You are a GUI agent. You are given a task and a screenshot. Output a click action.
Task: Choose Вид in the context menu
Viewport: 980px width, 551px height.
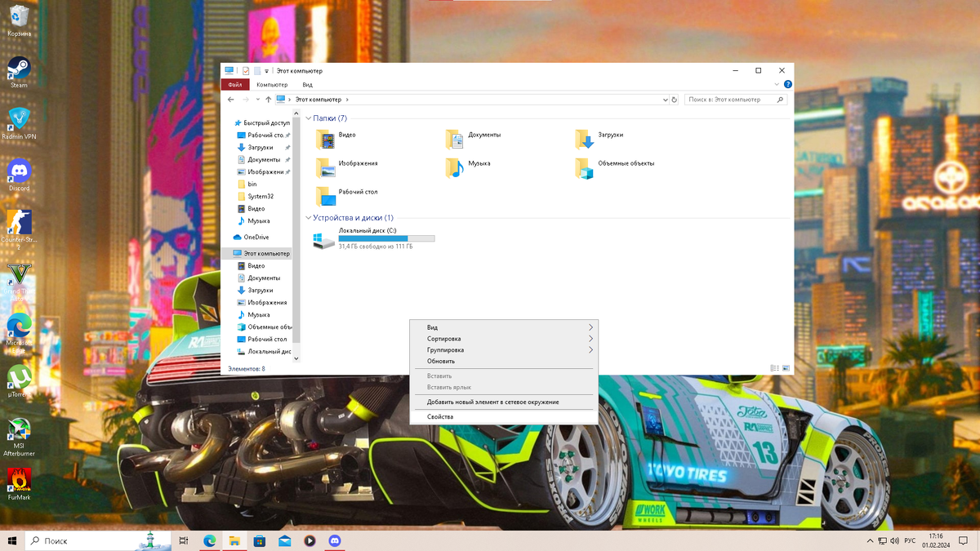[504, 327]
